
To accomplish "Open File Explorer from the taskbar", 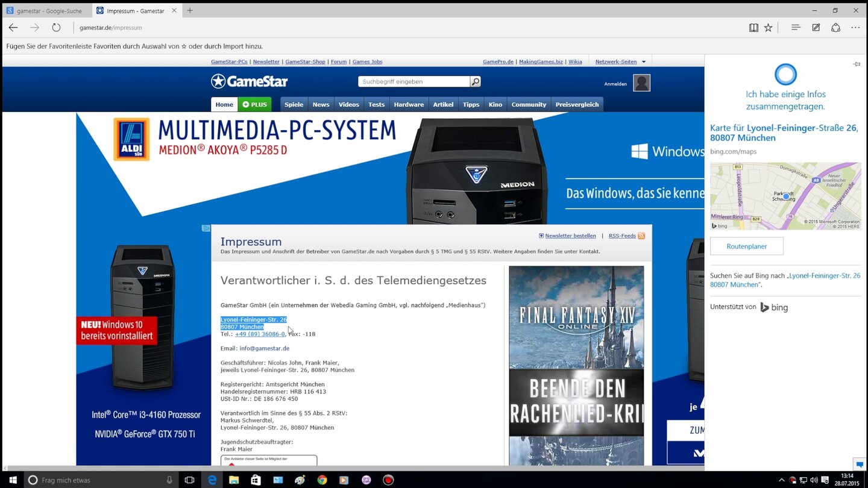I will tap(234, 480).
